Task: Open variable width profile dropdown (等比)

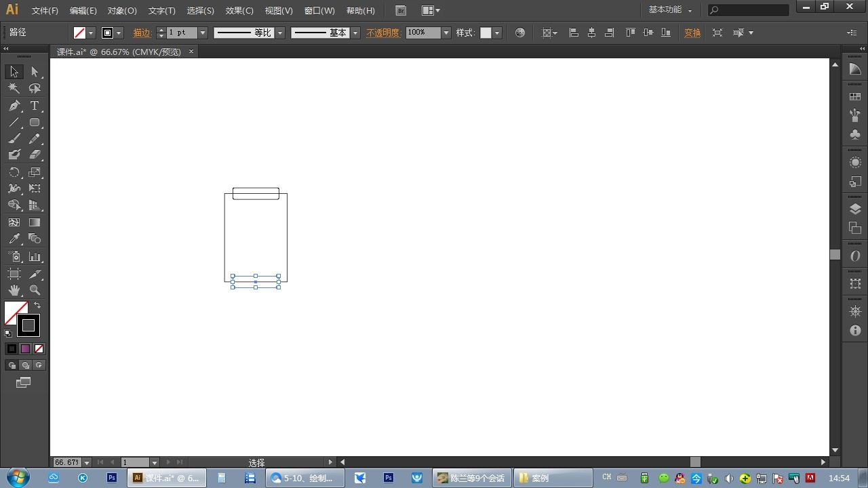Action: pos(280,33)
